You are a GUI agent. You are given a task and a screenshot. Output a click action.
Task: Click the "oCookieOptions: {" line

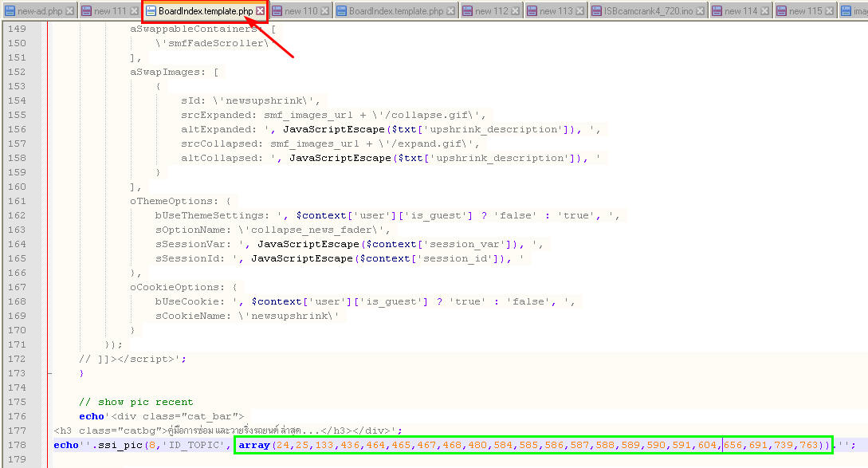tap(184, 288)
